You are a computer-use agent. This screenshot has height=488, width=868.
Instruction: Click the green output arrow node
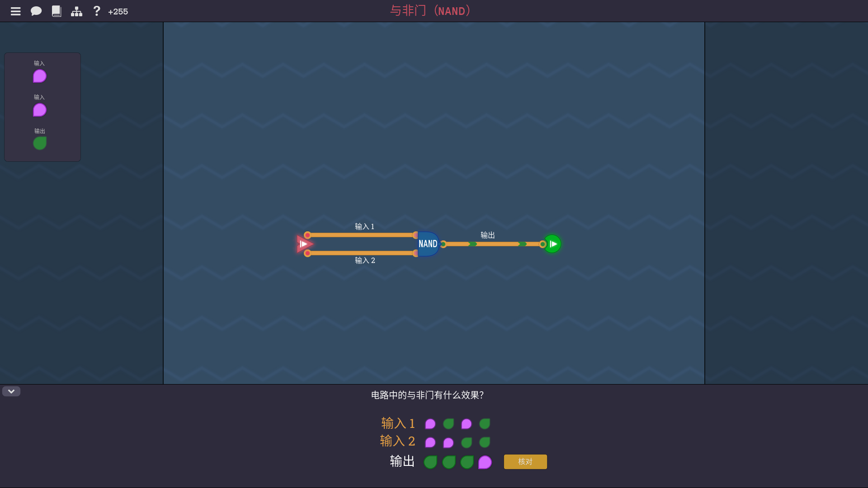tap(552, 244)
